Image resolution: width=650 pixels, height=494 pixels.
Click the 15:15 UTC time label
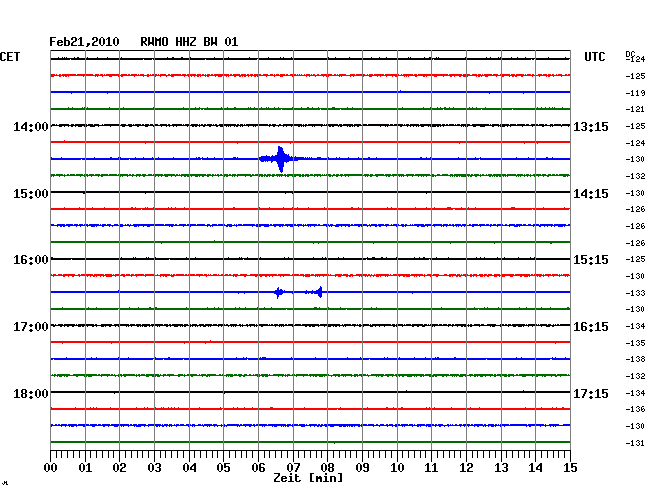tap(591, 260)
